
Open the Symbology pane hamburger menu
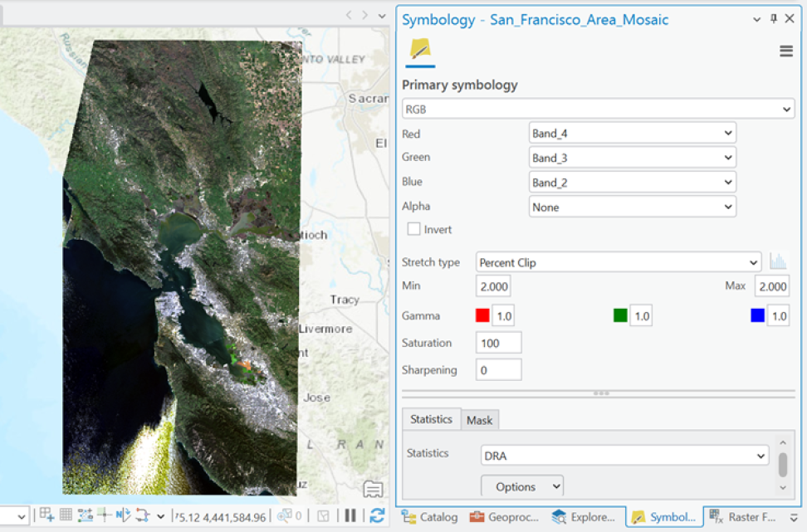(786, 51)
